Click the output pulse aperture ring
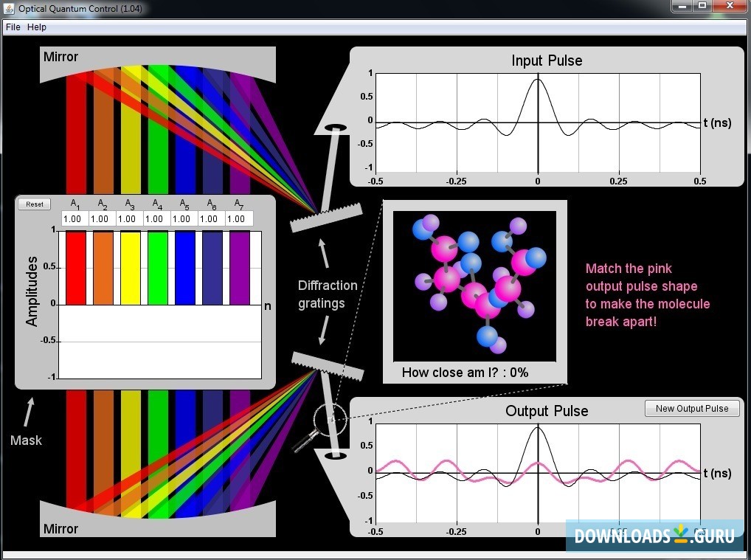This screenshot has height=560, width=751. tap(335, 455)
